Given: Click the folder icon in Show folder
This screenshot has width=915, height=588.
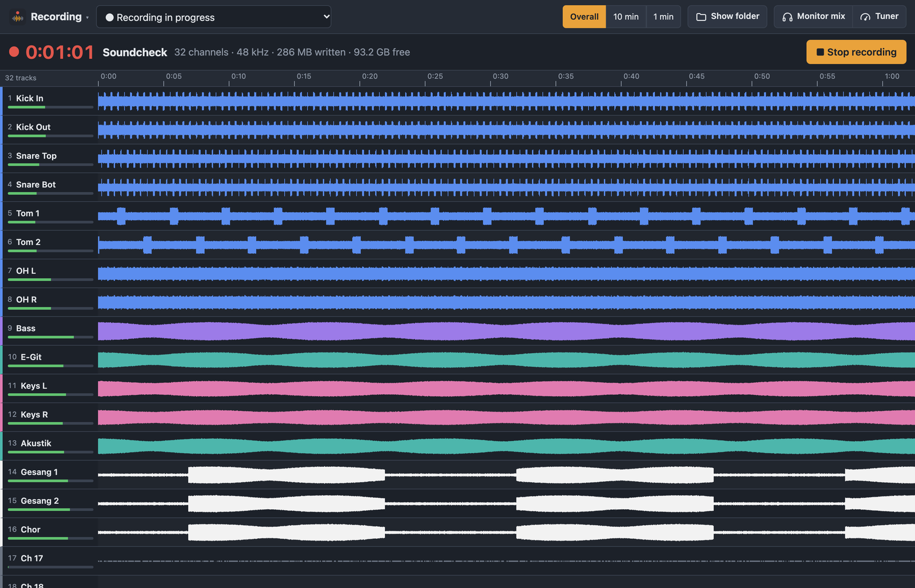Looking at the screenshot, I should click(701, 17).
